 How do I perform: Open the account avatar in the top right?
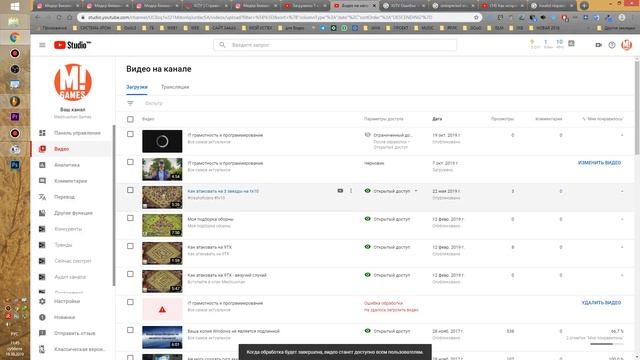[627, 45]
